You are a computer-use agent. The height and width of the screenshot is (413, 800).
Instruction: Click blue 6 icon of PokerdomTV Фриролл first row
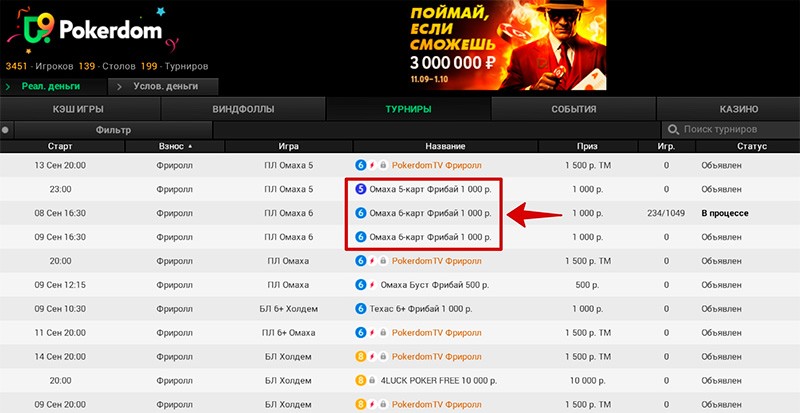(x=361, y=164)
